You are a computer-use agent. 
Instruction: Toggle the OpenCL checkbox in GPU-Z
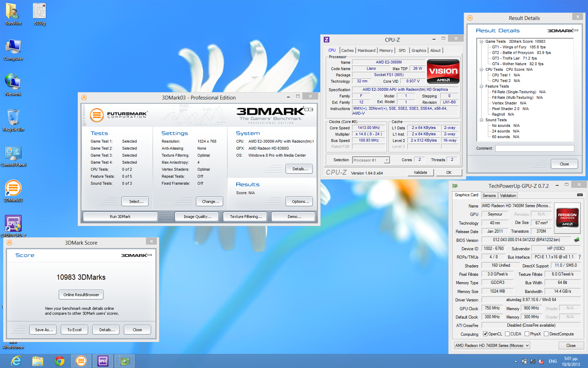(x=485, y=334)
